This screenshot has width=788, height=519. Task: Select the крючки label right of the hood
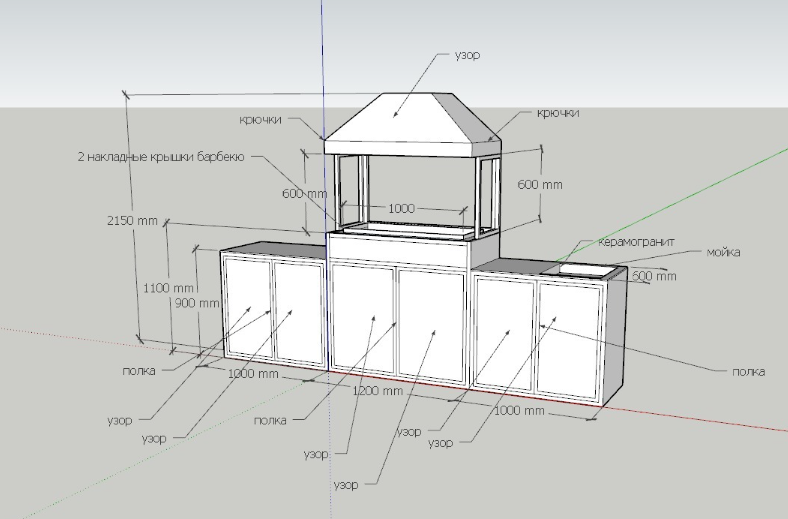[x=558, y=113]
